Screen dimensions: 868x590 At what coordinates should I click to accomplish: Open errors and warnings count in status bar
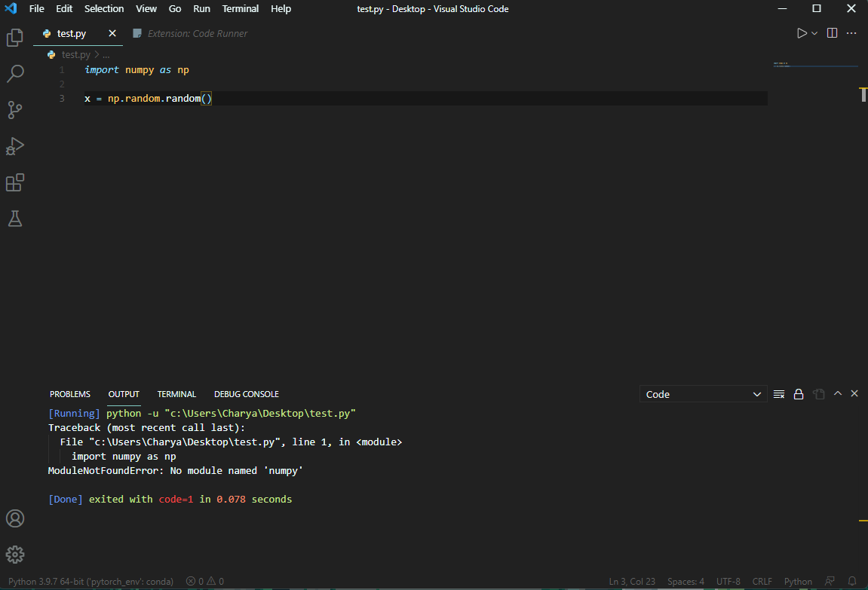[205, 582]
